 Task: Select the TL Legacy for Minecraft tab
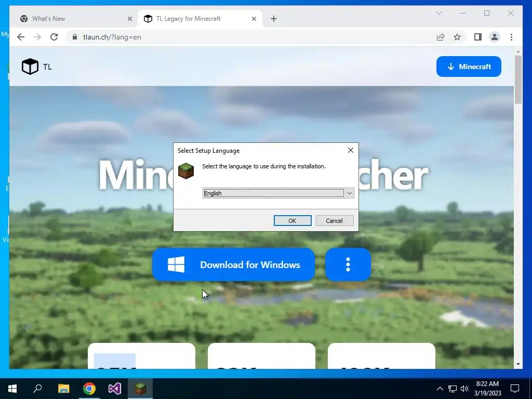[200, 19]
